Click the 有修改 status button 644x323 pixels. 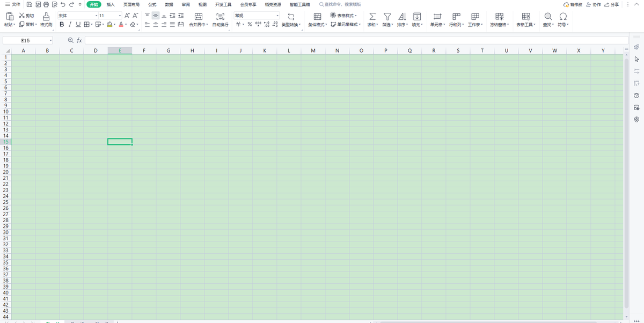573,4
